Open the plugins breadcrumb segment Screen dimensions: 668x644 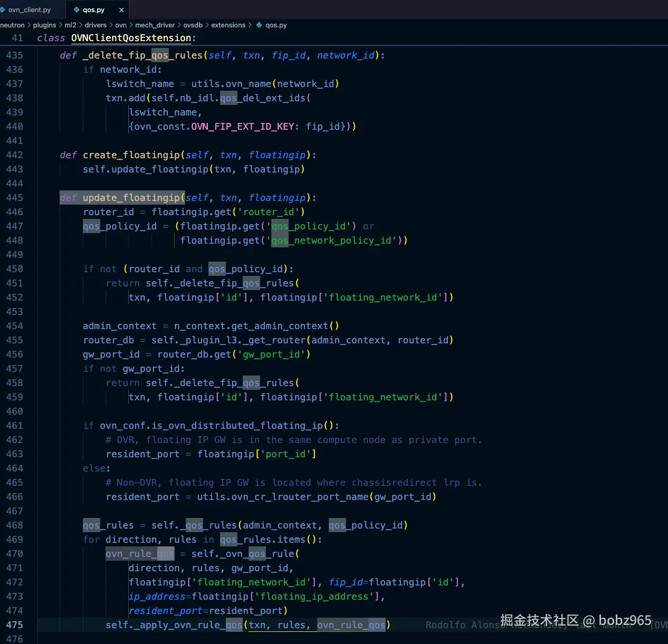[x=44, y=25]
